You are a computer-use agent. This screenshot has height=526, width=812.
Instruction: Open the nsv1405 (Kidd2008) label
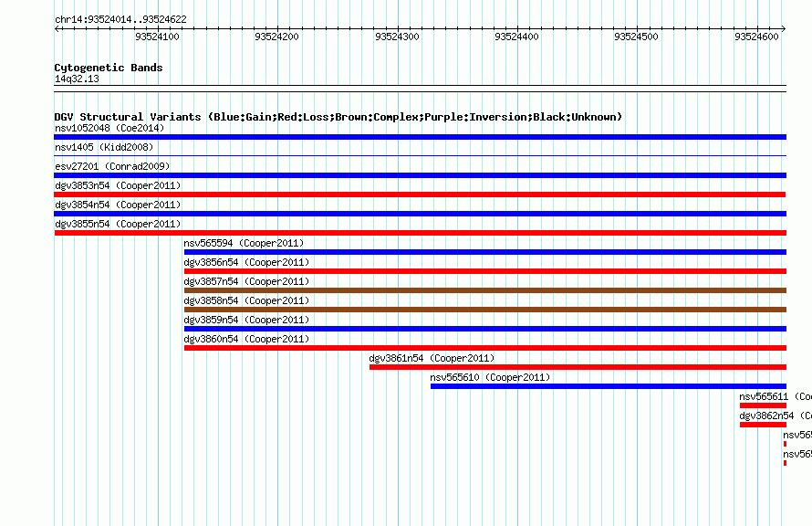click(x=104, y=147)
